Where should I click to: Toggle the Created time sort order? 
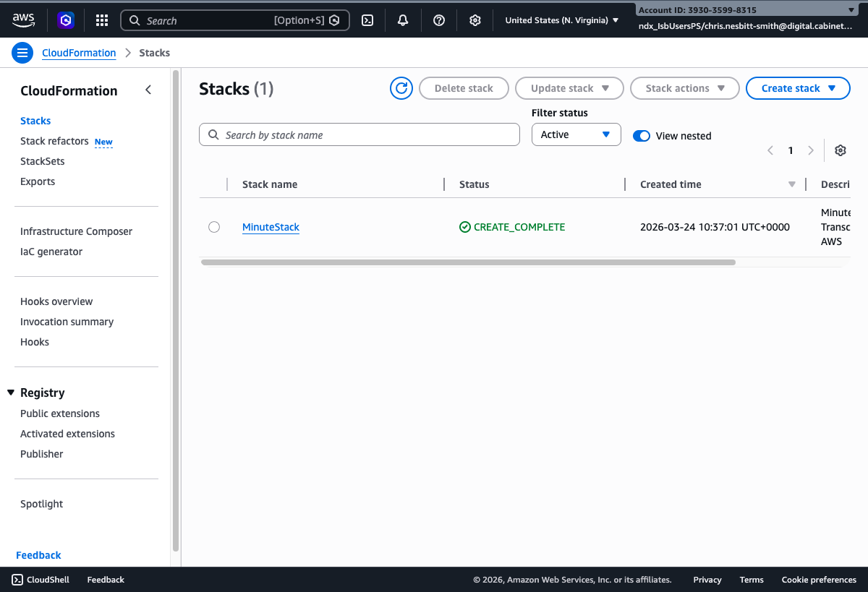pyautogui.click(x=791, y=184)
